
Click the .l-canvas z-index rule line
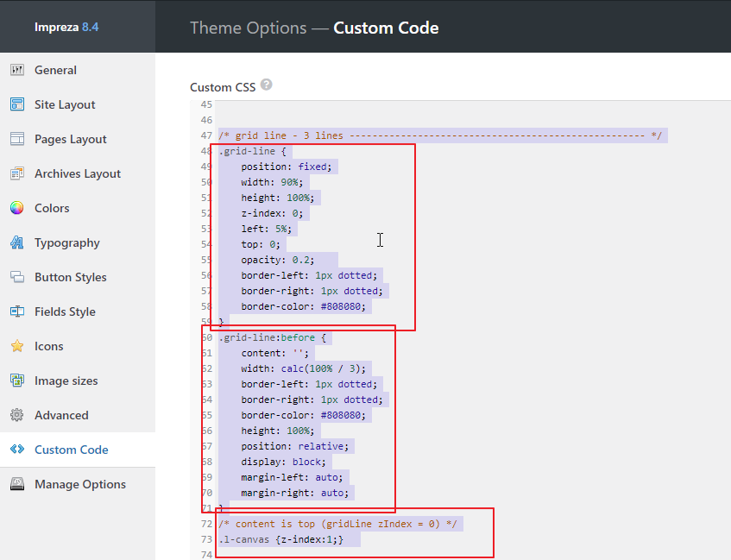(x=280, y=539)
